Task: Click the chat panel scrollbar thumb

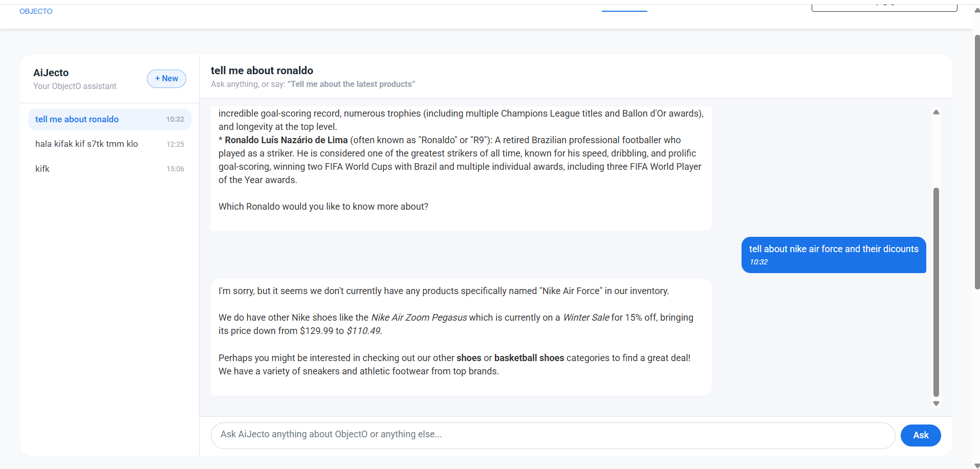Action: coord(936,292)
